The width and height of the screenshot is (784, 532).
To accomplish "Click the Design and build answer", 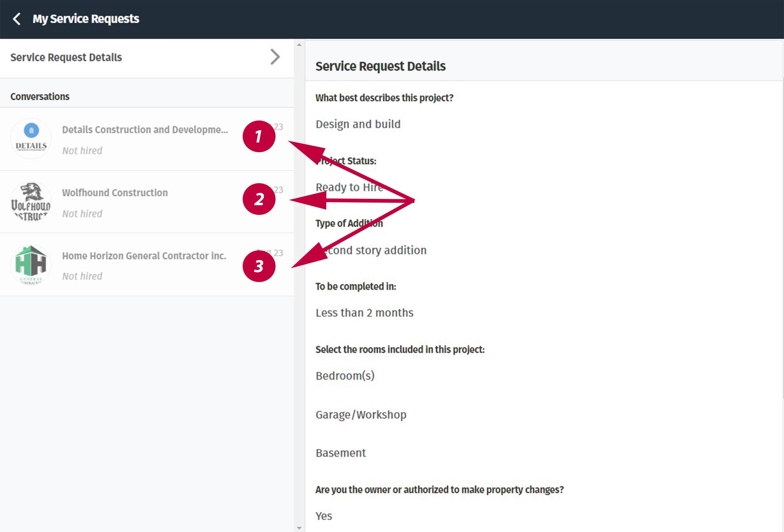I will [358, 124].
